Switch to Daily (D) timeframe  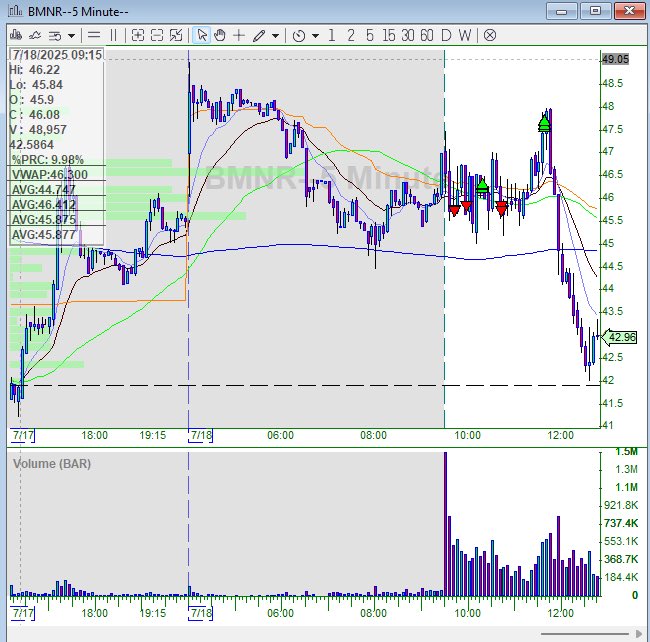click(x=446, y=35)
